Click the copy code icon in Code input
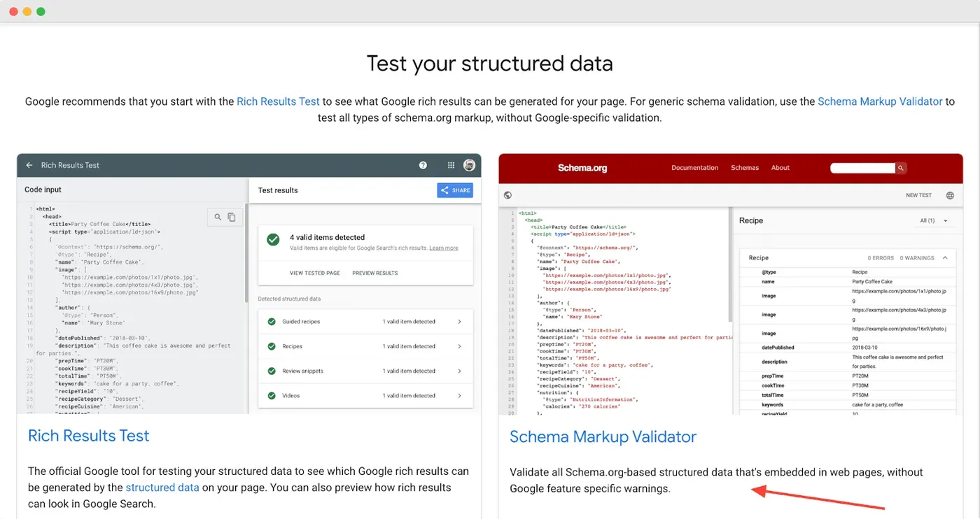 click(x=232, y=218)
